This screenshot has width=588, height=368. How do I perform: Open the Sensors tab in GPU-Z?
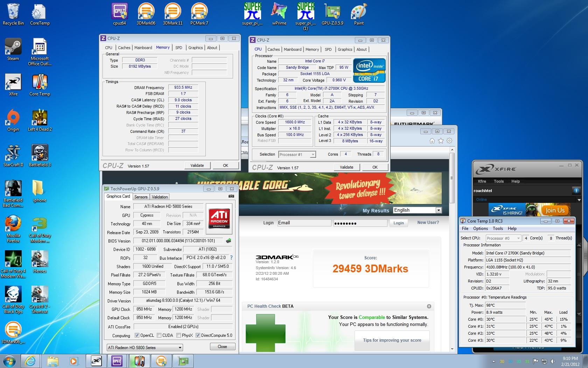(141, 197)
